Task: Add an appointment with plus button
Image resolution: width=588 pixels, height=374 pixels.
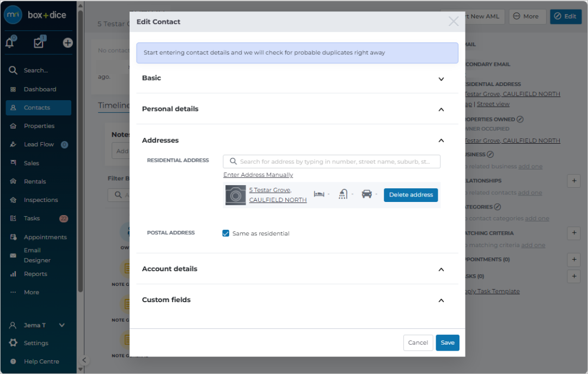Action: (x=574, y=260)
